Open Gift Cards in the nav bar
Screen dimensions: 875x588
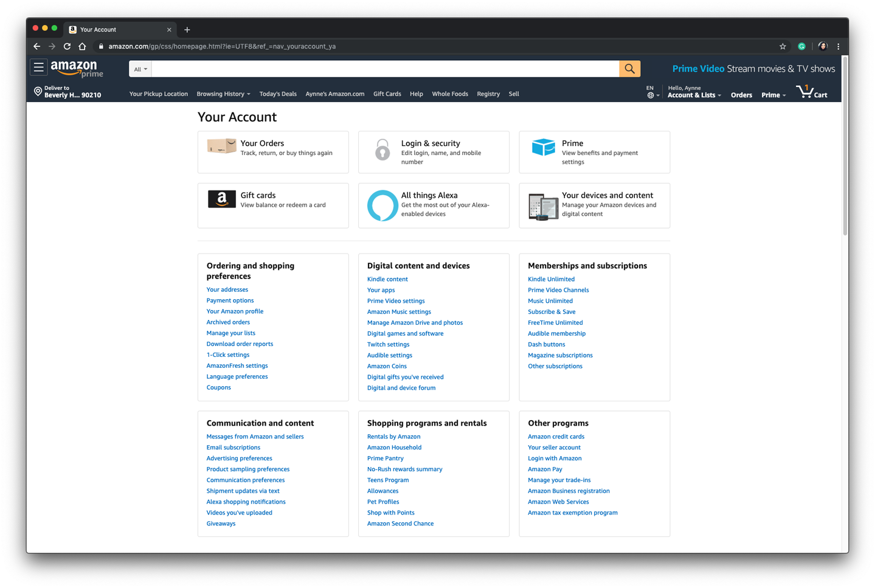tap(387, 94)
